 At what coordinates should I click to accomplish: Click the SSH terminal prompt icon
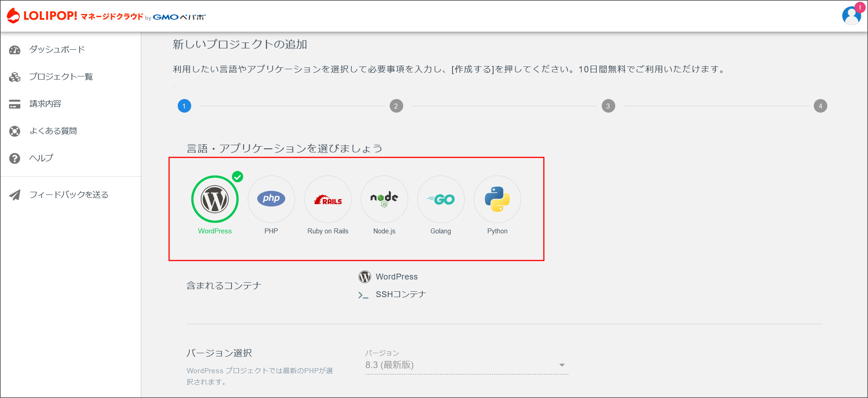(x=363, y=295)
